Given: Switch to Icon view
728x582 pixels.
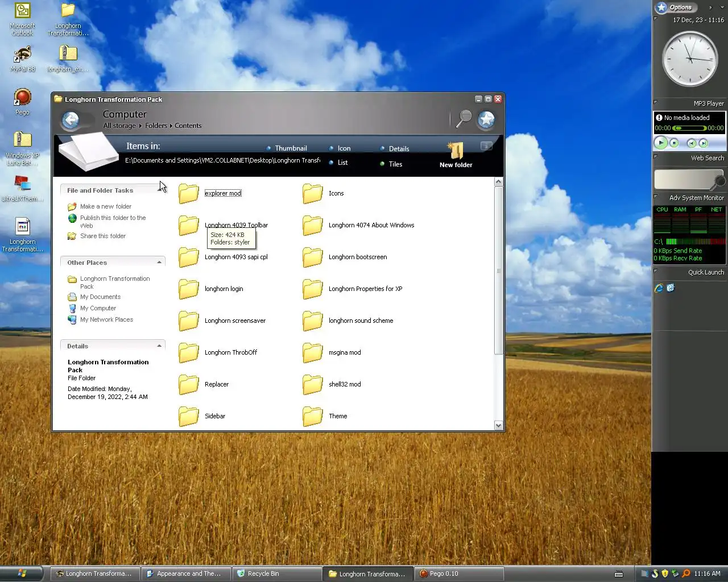Looking at the screenshot, I should point(340,148).
